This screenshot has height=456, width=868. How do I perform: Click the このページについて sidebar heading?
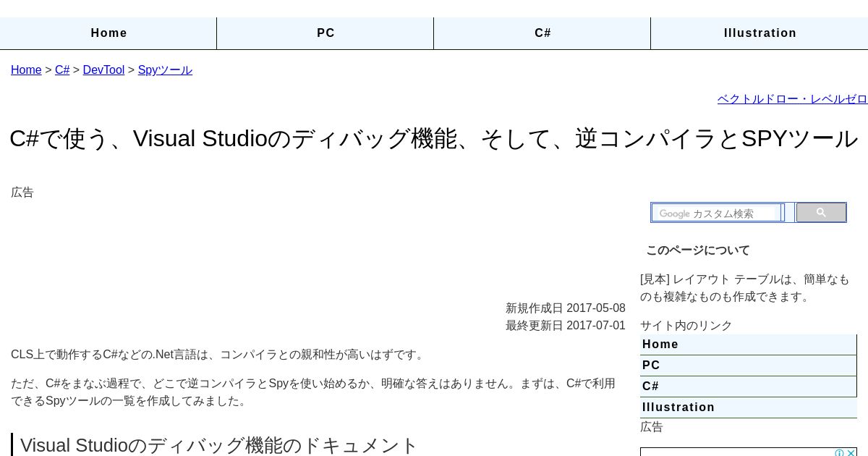698,250
